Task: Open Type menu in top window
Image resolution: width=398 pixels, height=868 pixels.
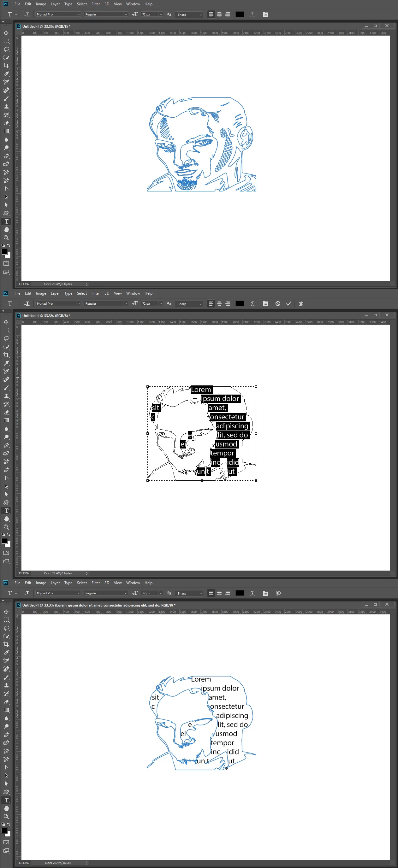Action: (68, 4)
